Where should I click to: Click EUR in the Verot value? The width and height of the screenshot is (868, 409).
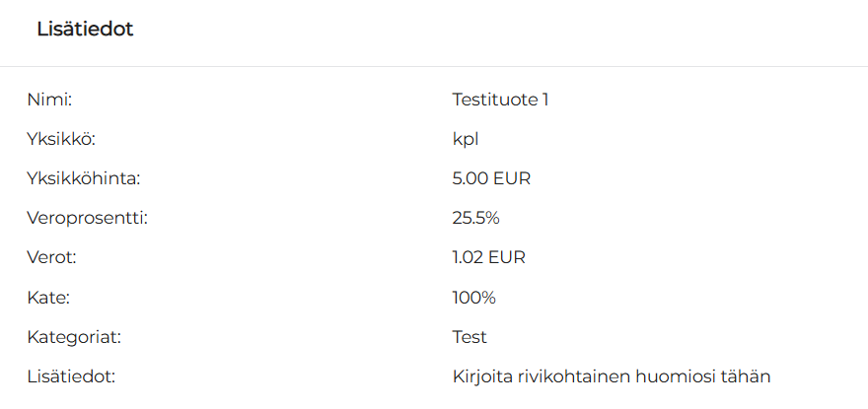pyautogui.click(x=507, y=257)
